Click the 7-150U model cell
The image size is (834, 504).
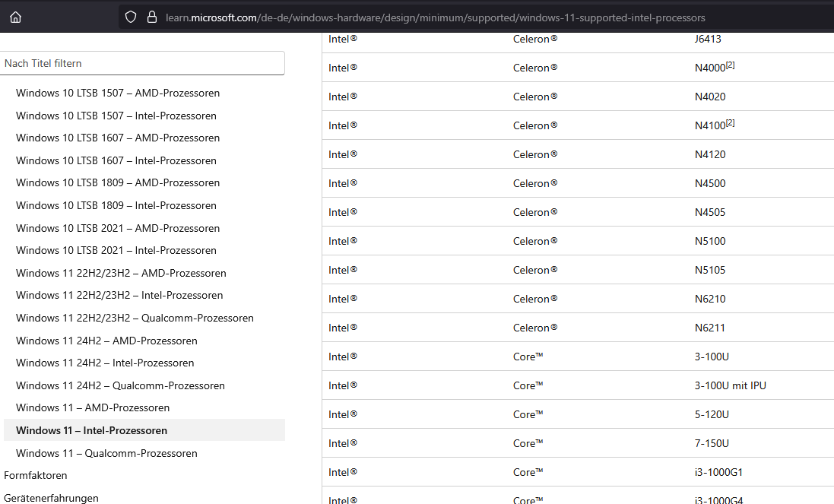(712, 443)
